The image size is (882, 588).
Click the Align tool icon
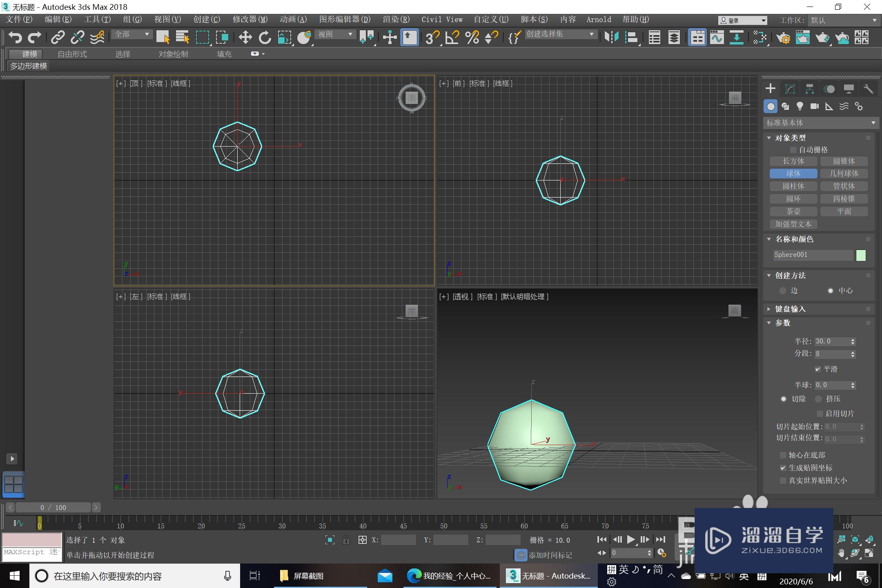pyautogui.click(x=631, y=38)
